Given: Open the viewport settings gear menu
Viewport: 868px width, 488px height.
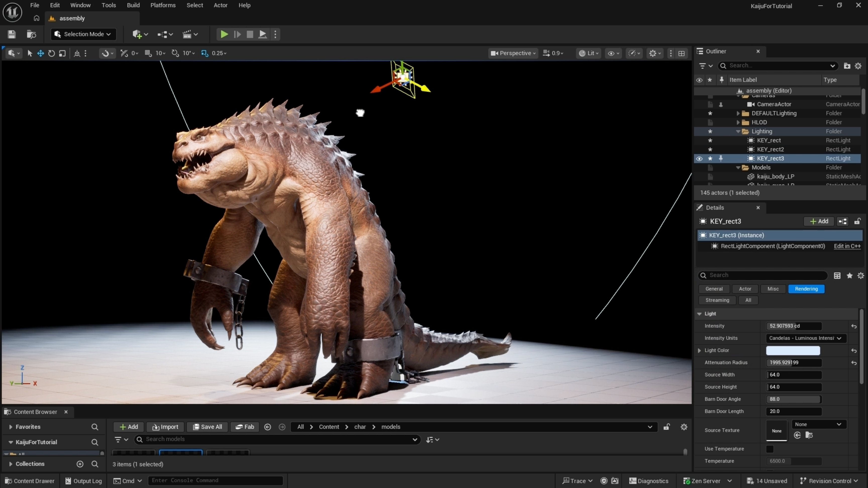Looking at the screenshot, I should click(x=655, y=53).
